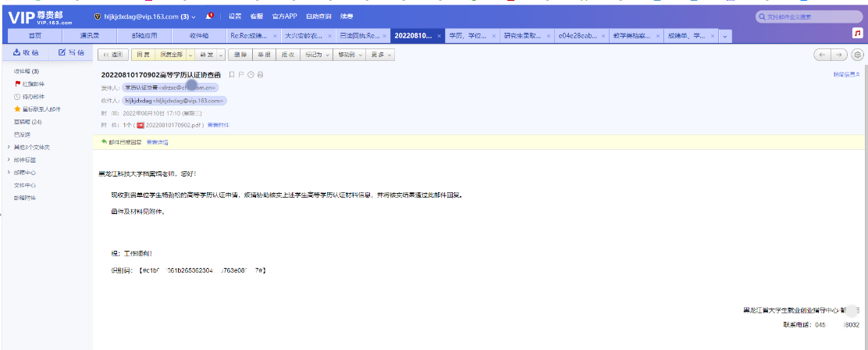
Task: Open the 草稿箱 folder in sidebar
Action: click(x=27, y=122)
